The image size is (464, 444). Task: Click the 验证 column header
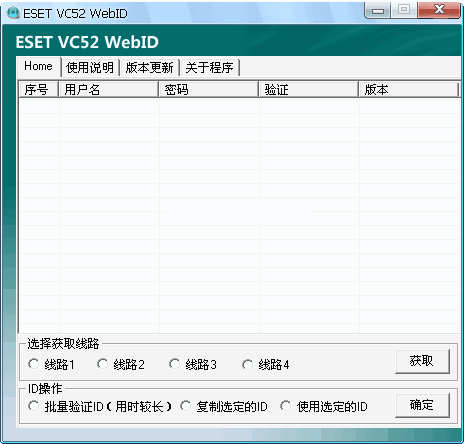pos(309,89)
